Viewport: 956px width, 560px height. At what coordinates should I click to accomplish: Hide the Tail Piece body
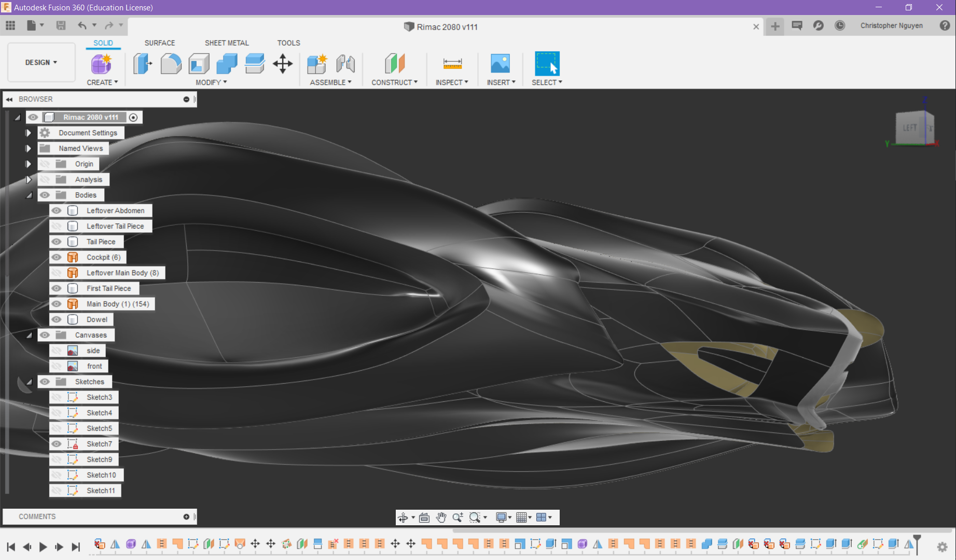(x=57, y=242)
